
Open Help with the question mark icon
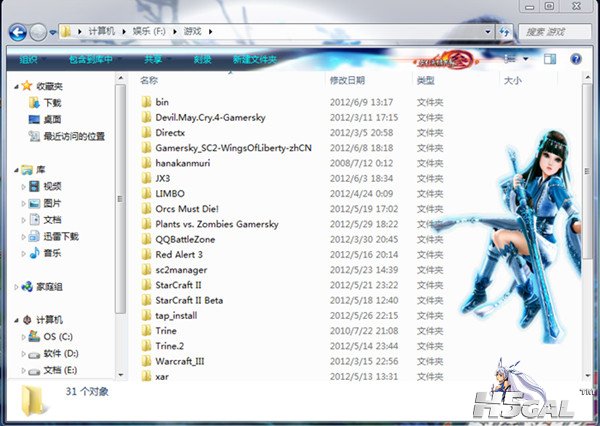pos(576,59)
